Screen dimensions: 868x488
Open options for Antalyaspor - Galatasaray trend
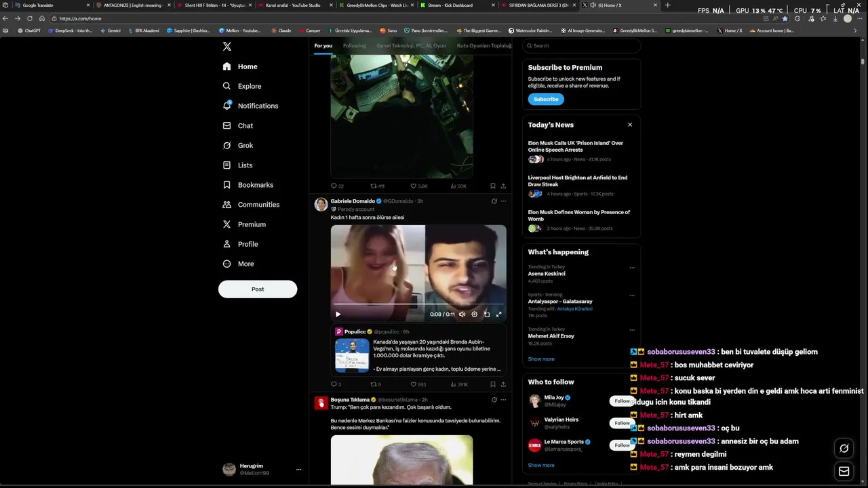click(x=632, y=296)
